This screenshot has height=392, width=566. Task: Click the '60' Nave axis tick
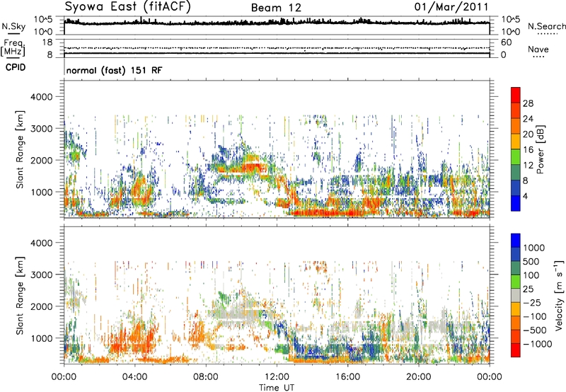coord(506,42)
